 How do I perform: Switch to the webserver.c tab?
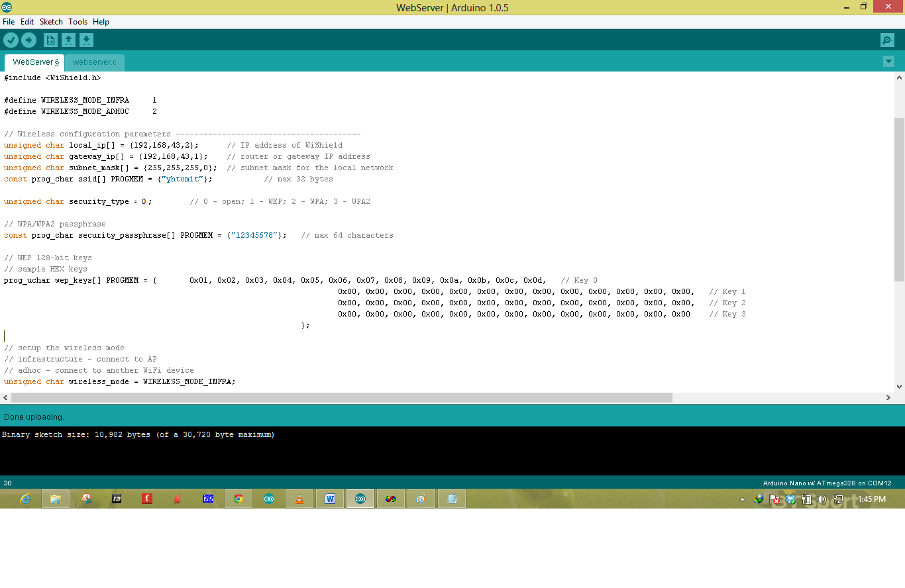coord(95,62)
